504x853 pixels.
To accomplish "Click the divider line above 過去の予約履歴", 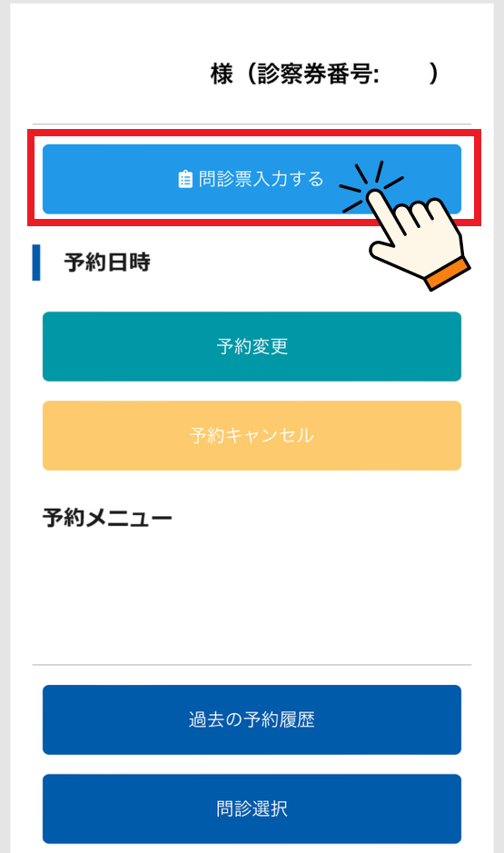I will [x=252, y=664].
